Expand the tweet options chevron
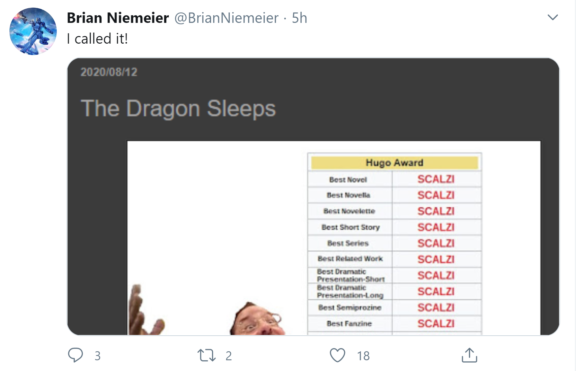The height and width of the screenshot is (371, 584). coord(553,17)
